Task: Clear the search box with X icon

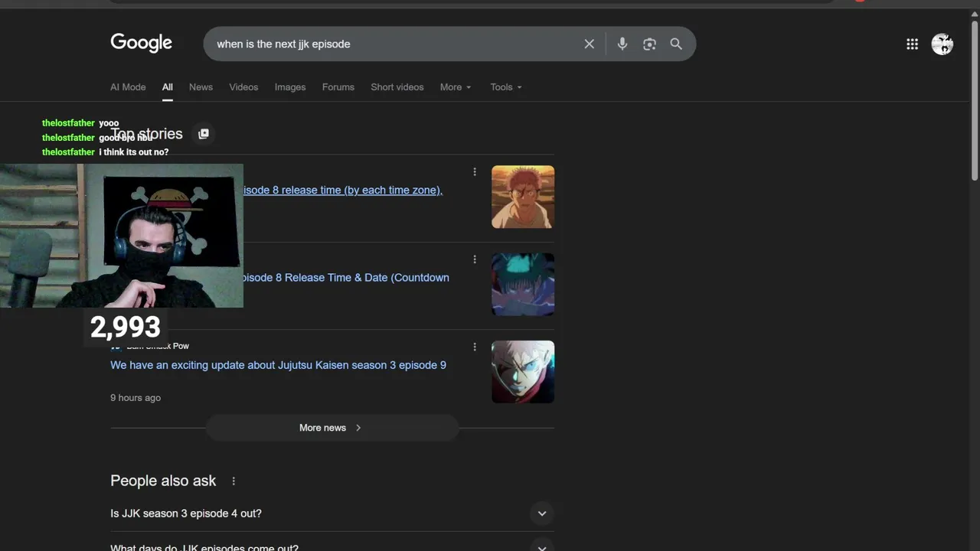Action: point(589,44)
